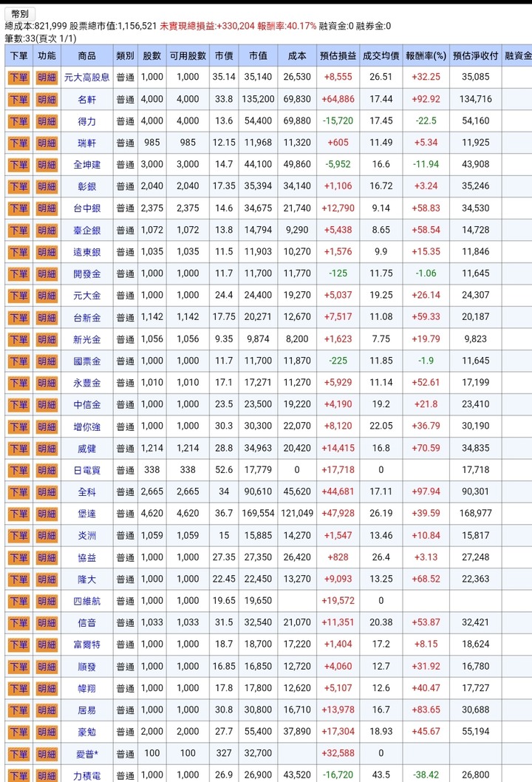Select 名軒 profit value +64,886

(338, 99)
